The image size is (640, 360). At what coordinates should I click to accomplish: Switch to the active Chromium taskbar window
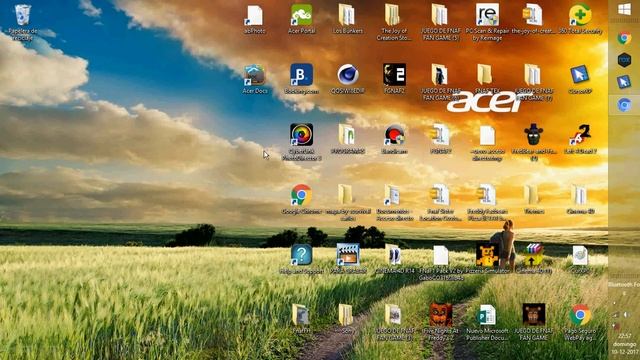(x=624, y=105)
